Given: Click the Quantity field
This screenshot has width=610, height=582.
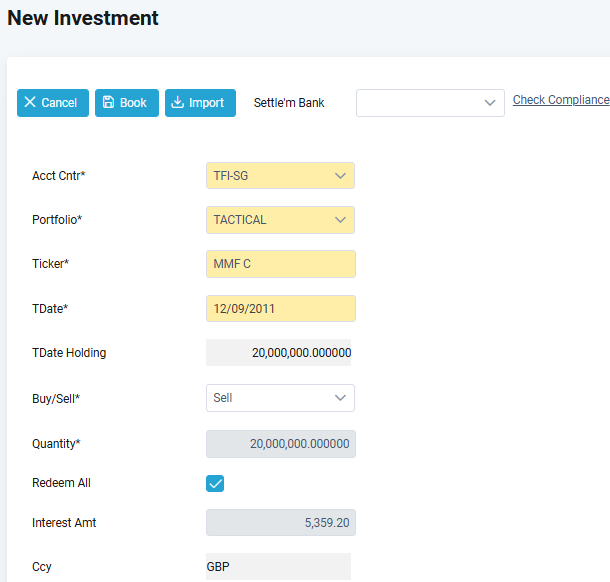Looking at the screenshot, I should [280, 444].
